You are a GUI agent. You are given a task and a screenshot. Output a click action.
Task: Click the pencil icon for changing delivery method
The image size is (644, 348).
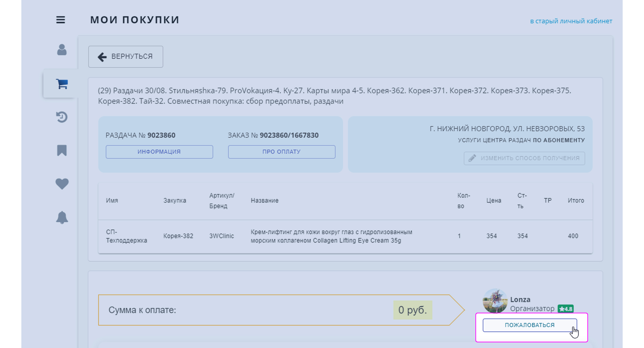point(472,158)
